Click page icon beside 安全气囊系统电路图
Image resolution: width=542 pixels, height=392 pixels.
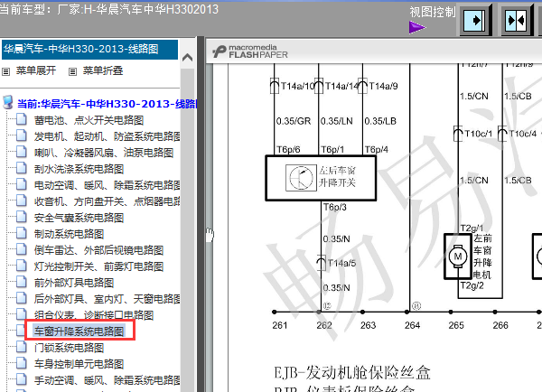(22, 217)
